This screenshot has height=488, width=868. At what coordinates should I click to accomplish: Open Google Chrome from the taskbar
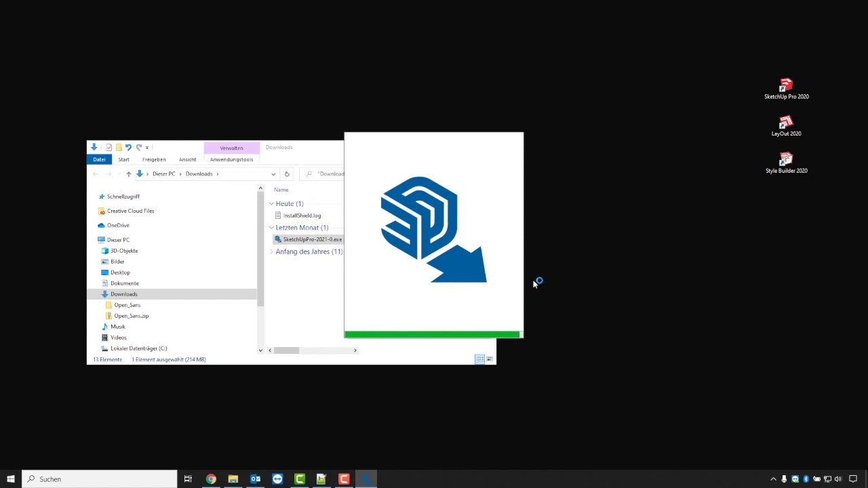(x=211, y=479)
